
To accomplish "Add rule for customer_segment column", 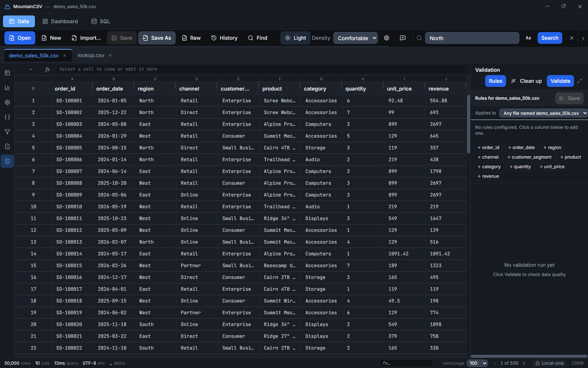I will click(x=529, y=157).
